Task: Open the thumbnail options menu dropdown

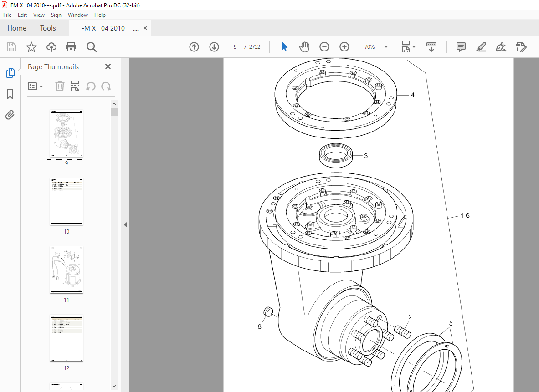Action: click(36, 86)
